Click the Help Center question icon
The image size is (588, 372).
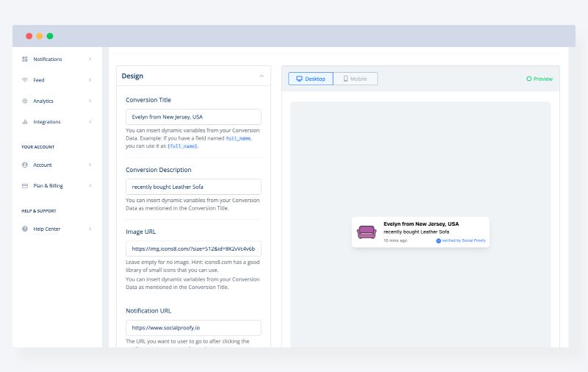[x=25, y=229]
